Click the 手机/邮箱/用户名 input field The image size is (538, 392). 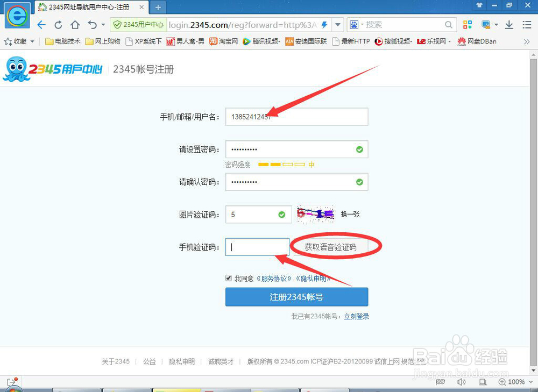pos(297,117)
